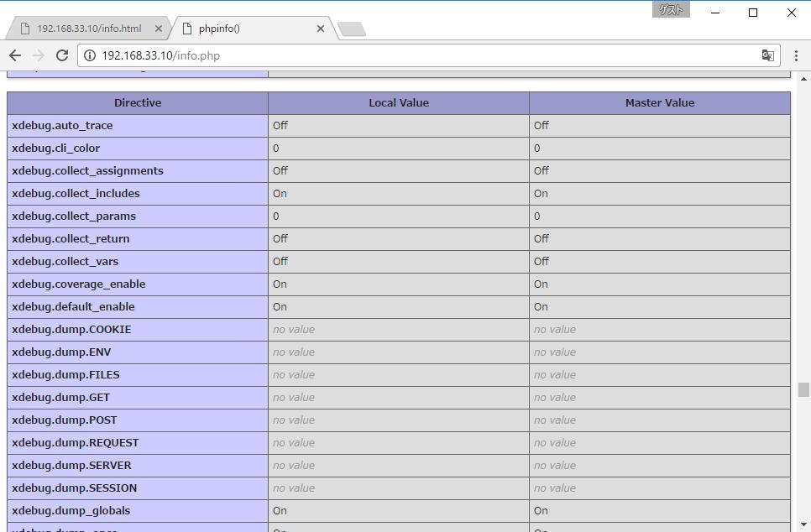Reload the current page
Screen dimensions: 811x532
(61, 55)
